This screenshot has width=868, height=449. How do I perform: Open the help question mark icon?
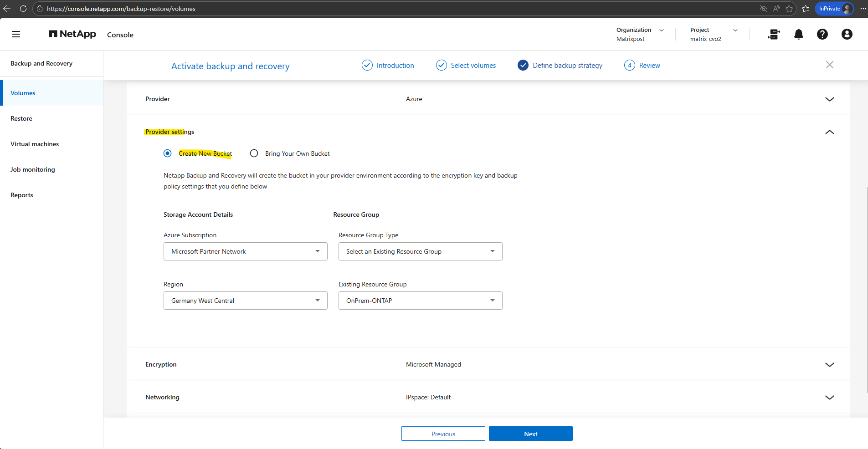[822, 34]
